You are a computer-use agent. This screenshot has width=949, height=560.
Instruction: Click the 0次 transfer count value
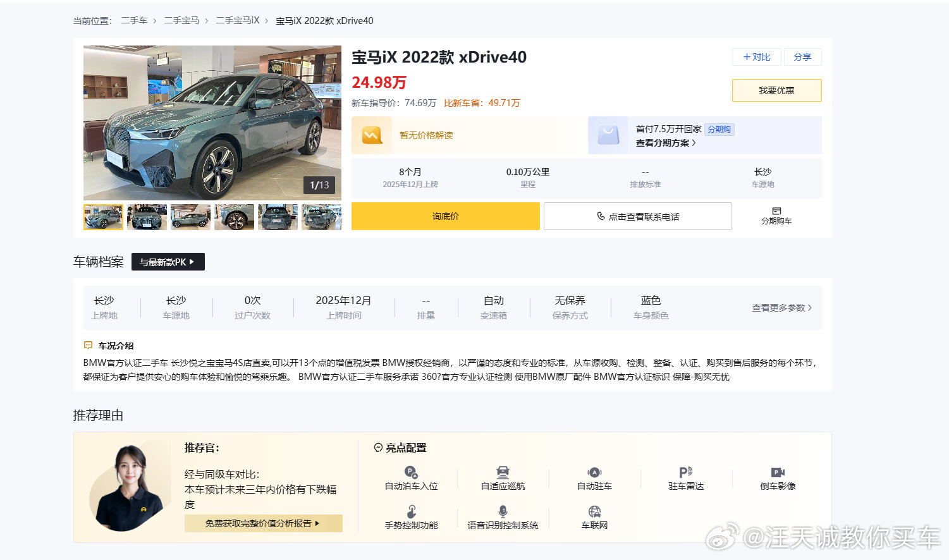tap(252, 301)
